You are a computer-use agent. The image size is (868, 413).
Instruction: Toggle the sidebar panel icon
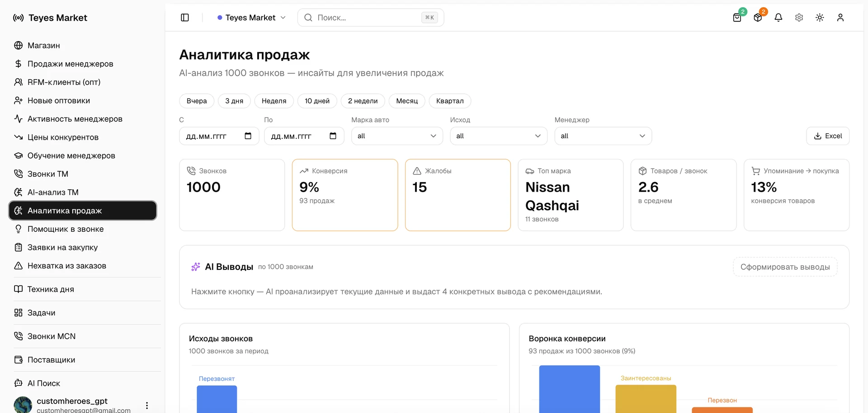tap(184, 18)
